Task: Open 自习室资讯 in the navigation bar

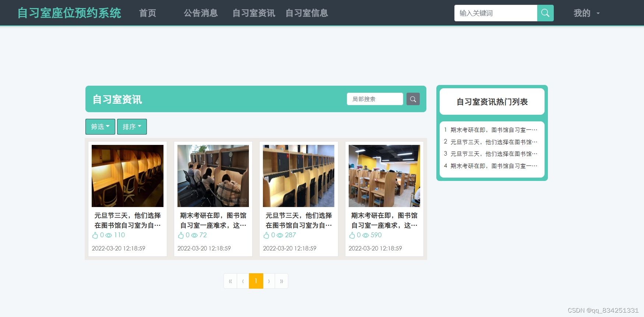Action: (254, 13)
